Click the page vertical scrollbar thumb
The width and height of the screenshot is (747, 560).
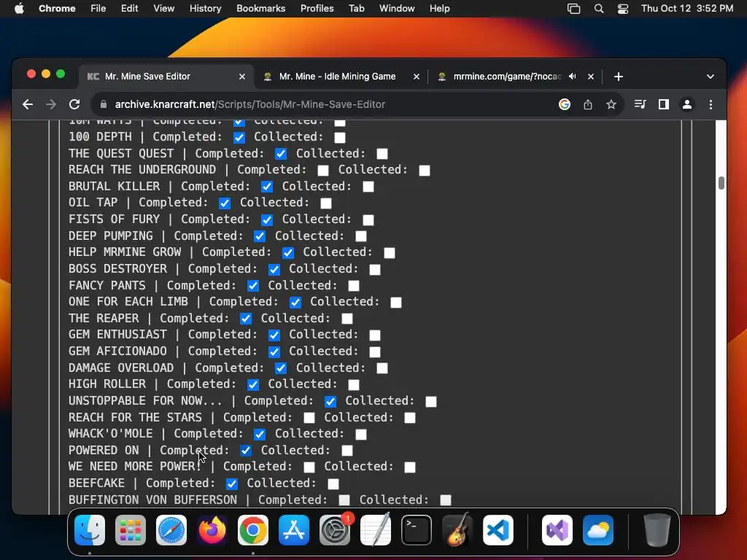point(721,183)
